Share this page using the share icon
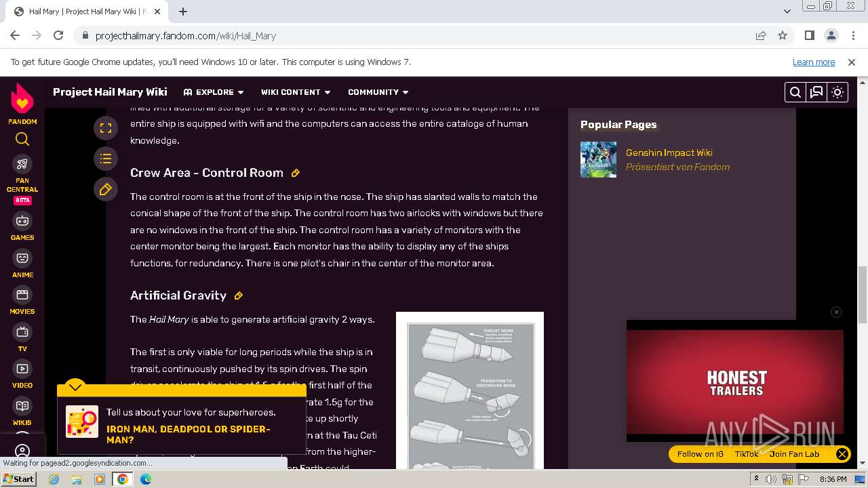868x488 pixels. (761, 35)
